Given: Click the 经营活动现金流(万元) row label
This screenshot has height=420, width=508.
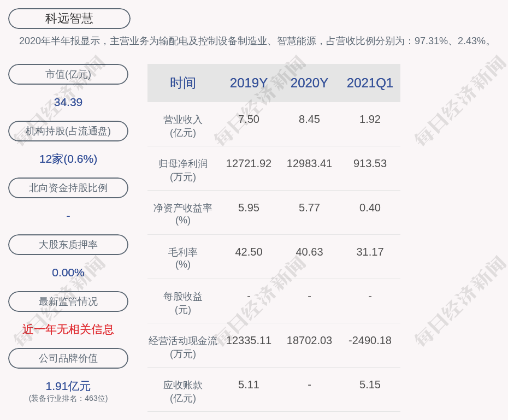Looking at the screenshot, I should pyautogui.click(x=183, y=347).
